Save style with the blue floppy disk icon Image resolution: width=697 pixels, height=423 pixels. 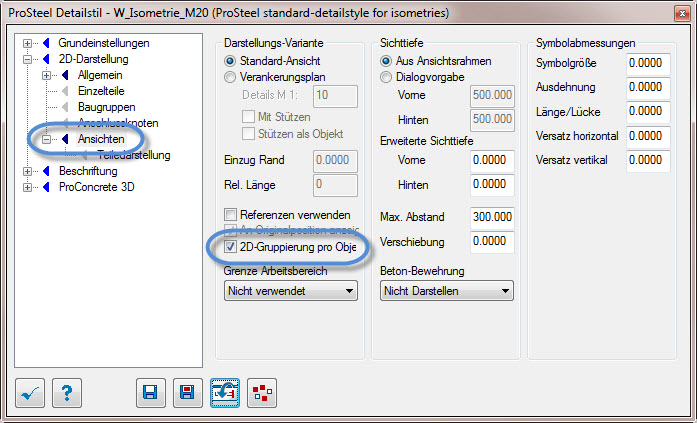tap(151, 393)
